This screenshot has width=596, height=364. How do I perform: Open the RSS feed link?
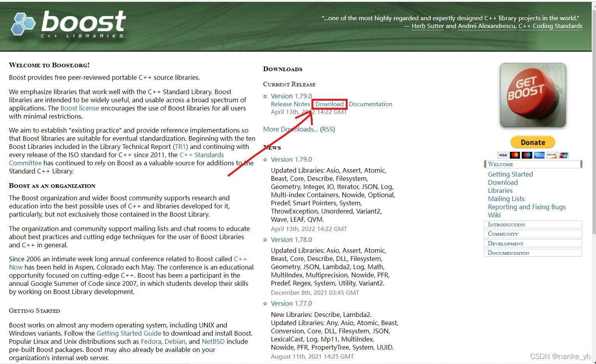click(x=327, y=129)
